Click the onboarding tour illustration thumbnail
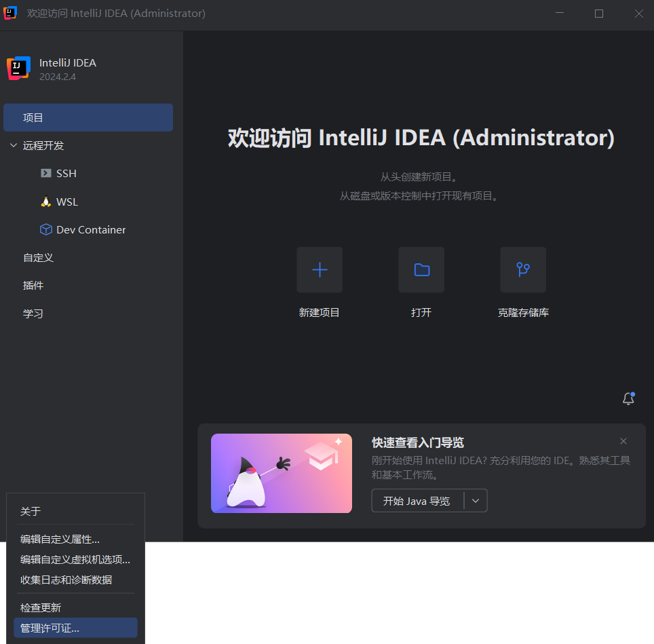 coord(282,473)
